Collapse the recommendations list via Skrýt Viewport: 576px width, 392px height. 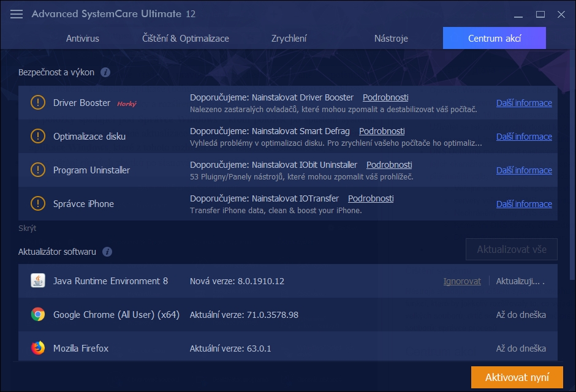[26, 228]
